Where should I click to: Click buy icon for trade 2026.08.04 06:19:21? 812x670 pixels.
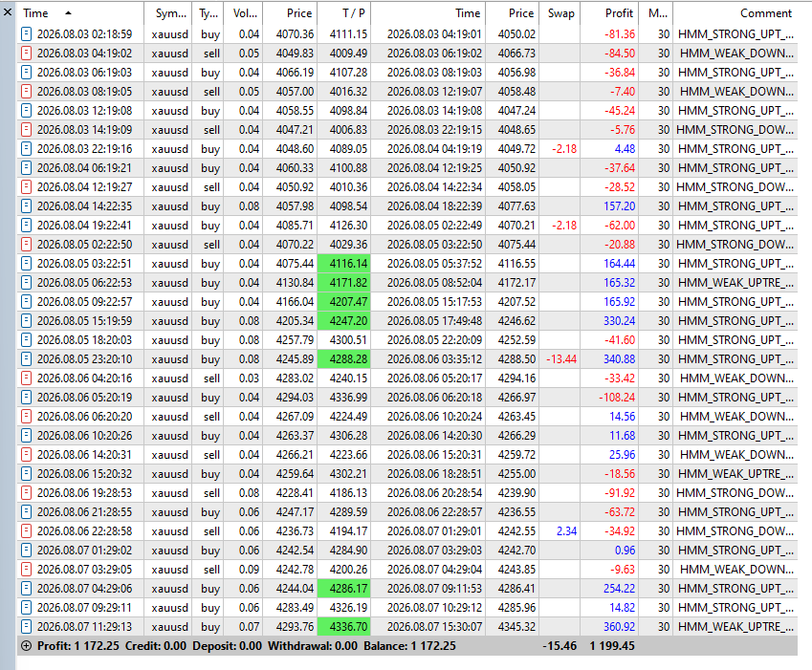pos(26,168)
